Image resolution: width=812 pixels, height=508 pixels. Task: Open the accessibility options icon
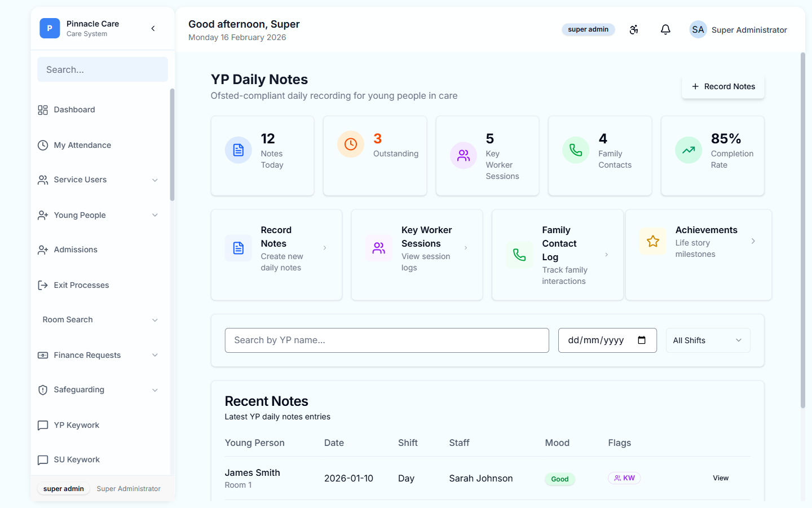pyautogui.click(x=634, y=29)
